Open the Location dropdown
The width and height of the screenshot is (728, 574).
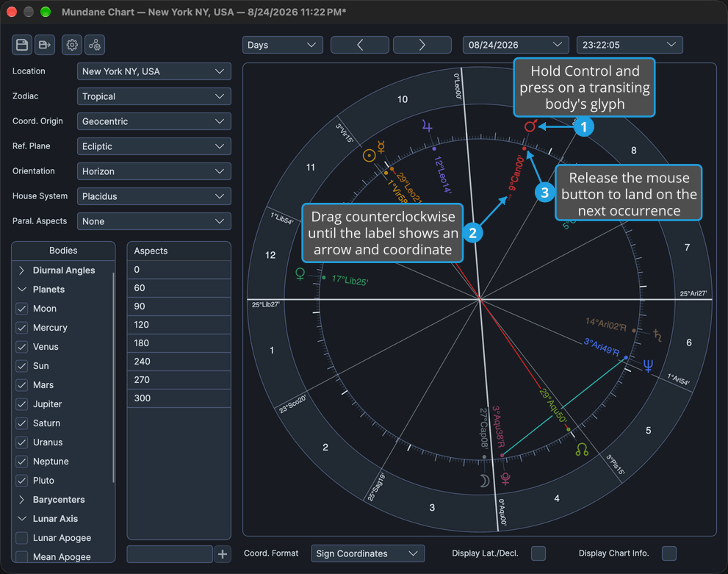[x=154, y=71]
